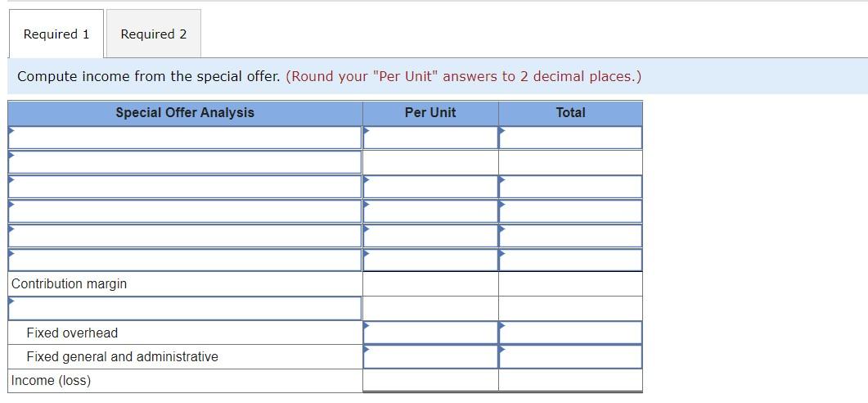This screenshot has height=403, width=868.
Task: Click the first row Total input cell
Action: (570, 138)
